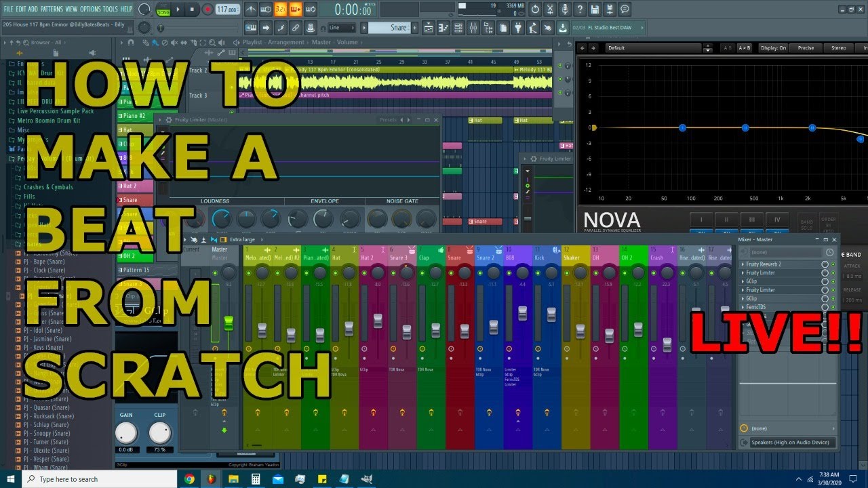Select band I button in Nova

coord(701,220)
